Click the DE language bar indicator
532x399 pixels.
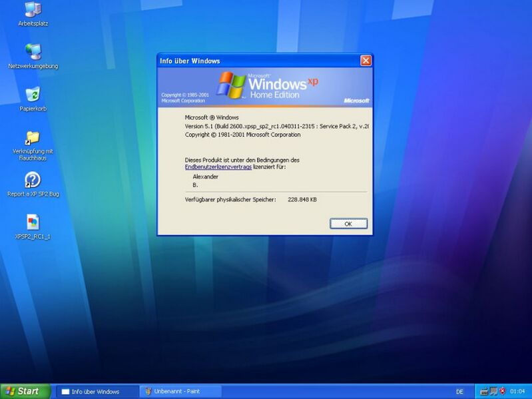459,392
